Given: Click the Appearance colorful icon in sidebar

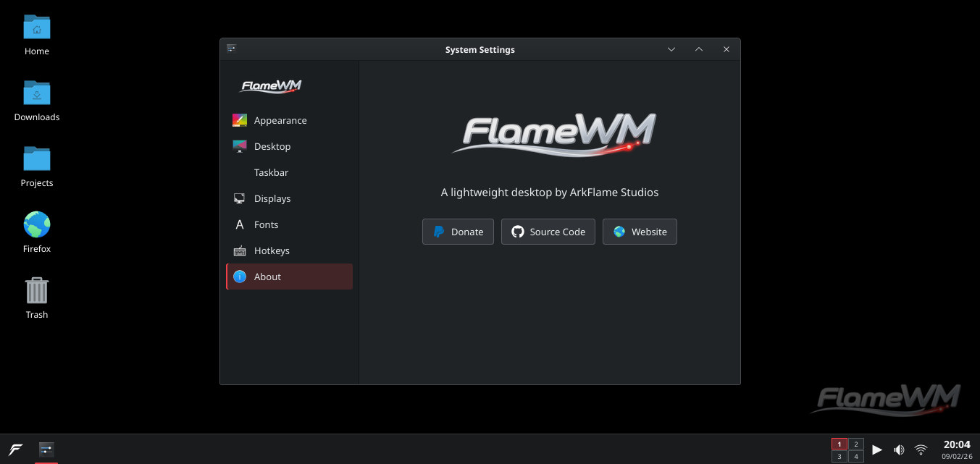Looking at the screenshot, I should tap(240, 120).
